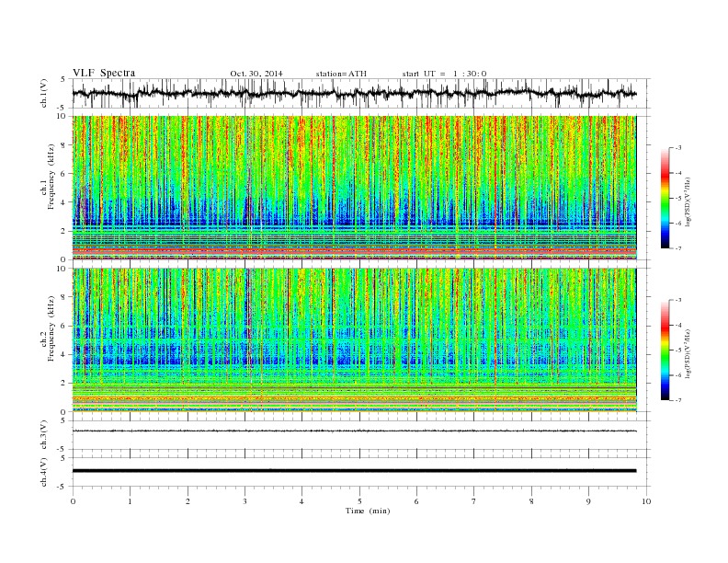Click the ch.3 voltage trace line

tap(354, 431)
